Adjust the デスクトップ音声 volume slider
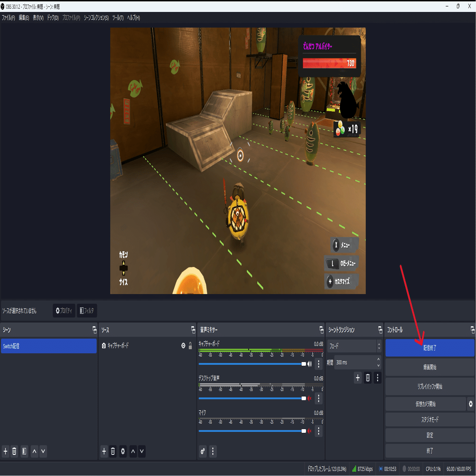Image resolution: width=476 pixels, height=476 pixels. point(252,398)
